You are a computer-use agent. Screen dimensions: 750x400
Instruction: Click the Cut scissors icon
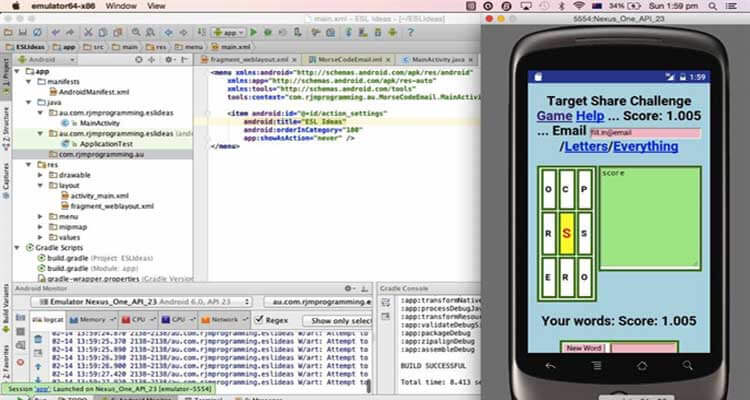click(88, 33)
